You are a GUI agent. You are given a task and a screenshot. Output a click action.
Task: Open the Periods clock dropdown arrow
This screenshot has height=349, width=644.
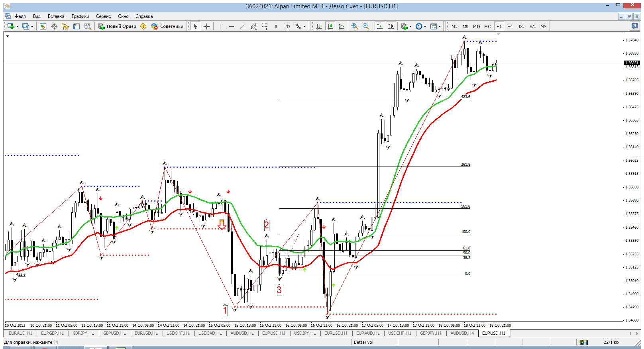click(x=425, y=27)
